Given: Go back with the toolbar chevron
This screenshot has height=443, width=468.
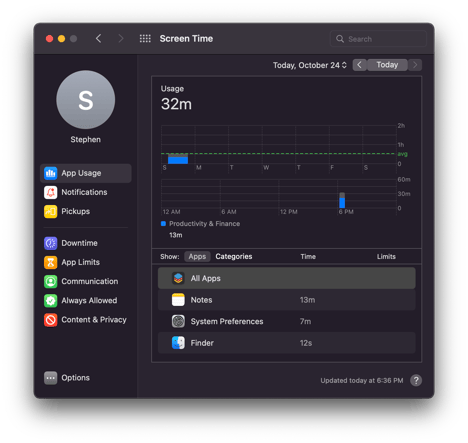Looking at the screenshot, I should pos(98,39).
